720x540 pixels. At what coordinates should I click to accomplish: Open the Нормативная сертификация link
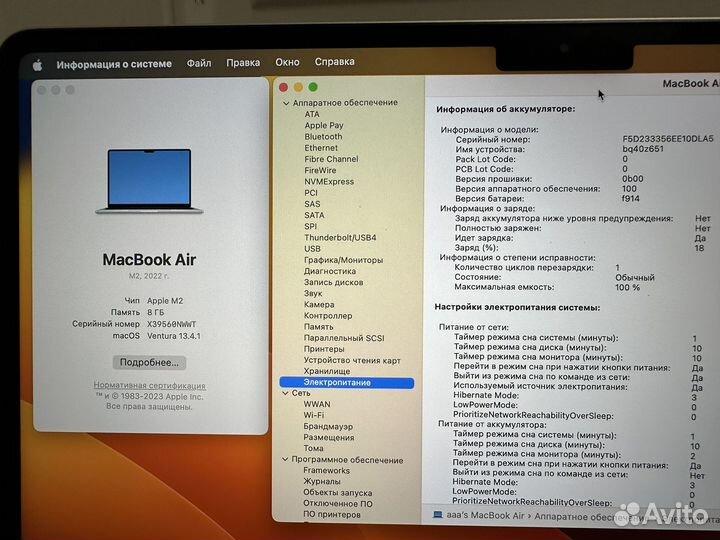click(149, 385)
